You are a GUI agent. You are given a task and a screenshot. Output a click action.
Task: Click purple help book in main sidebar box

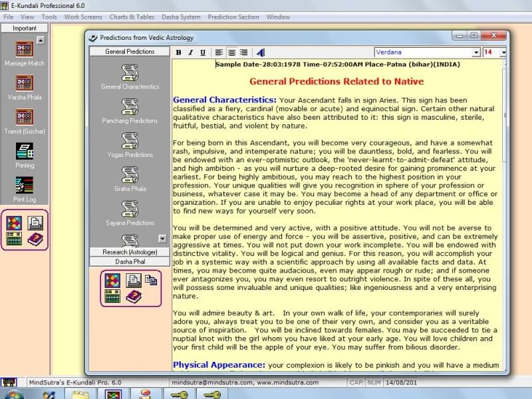click(35, 239)
